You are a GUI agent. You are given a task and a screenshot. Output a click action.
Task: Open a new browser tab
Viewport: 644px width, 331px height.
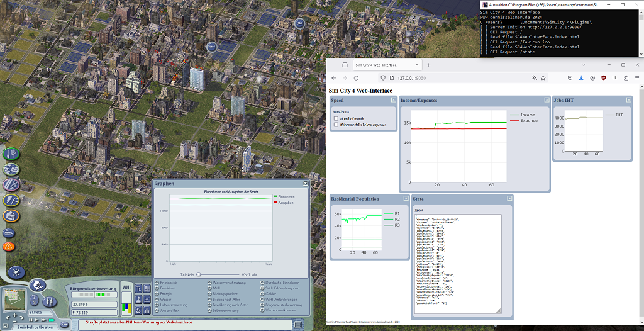pos(429,65)
